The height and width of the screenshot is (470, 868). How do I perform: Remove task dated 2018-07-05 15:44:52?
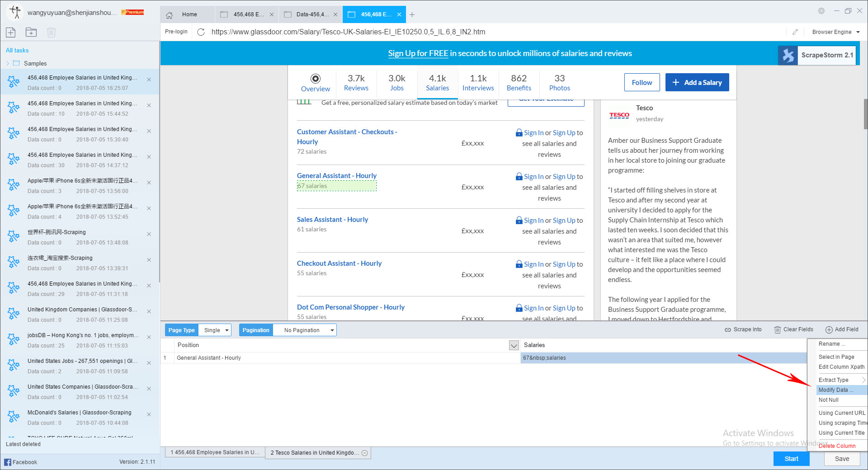click(149, 105)
